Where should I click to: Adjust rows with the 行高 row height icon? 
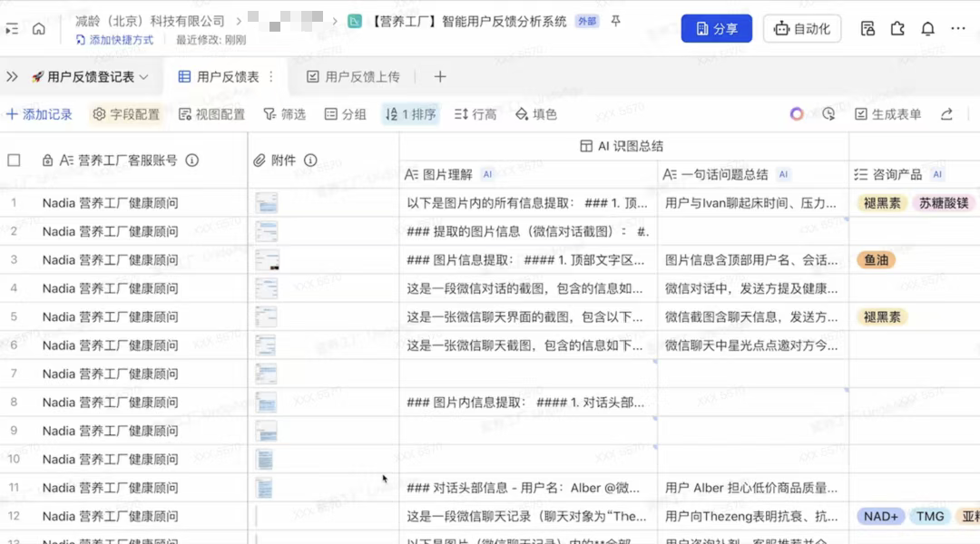[463, 113]
